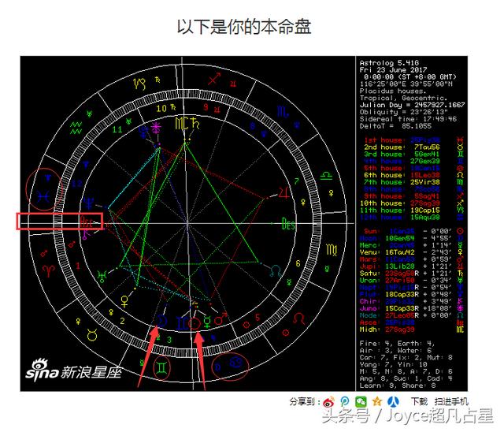
Task: Share the chart to Sina Weibo
Action: [328, 402]
